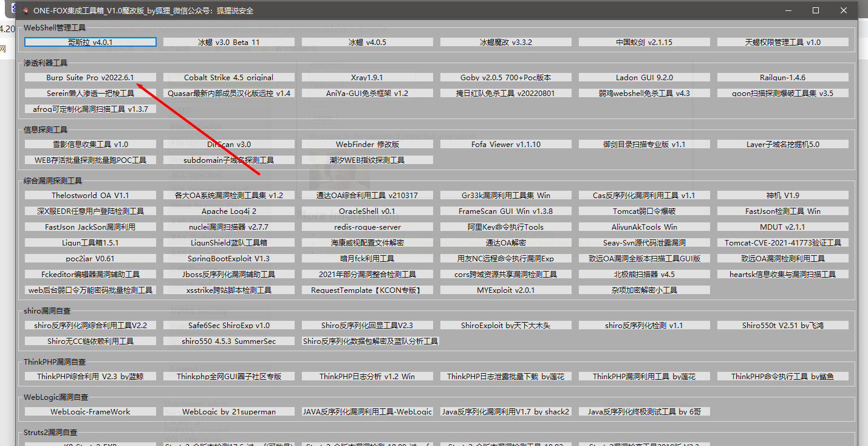Image resolution: width=868 pixels, height=446 pixels.
Task: Launch AliyunAkTools Win
Action: coord(644,227)
